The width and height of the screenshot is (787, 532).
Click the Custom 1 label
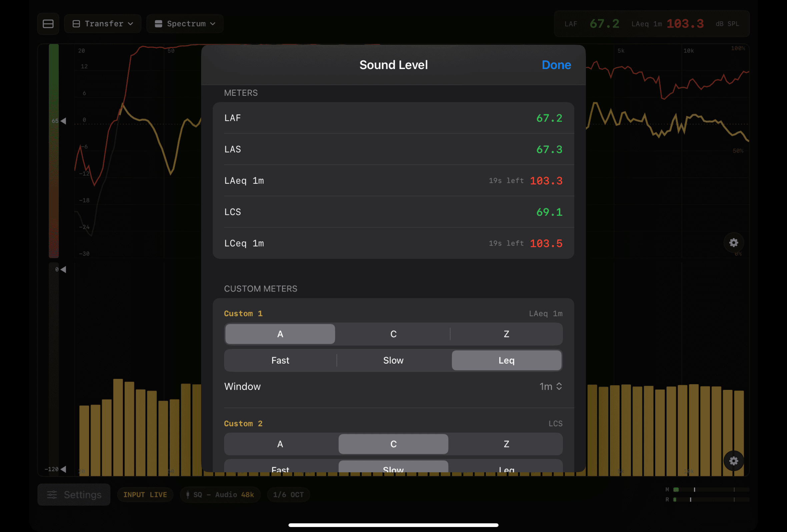coord(243,314)
